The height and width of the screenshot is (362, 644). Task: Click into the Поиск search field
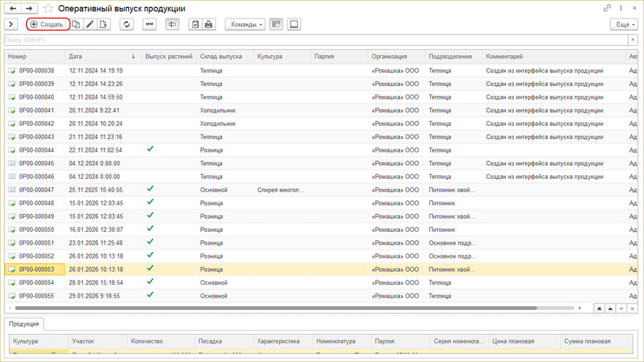point(315,40)
